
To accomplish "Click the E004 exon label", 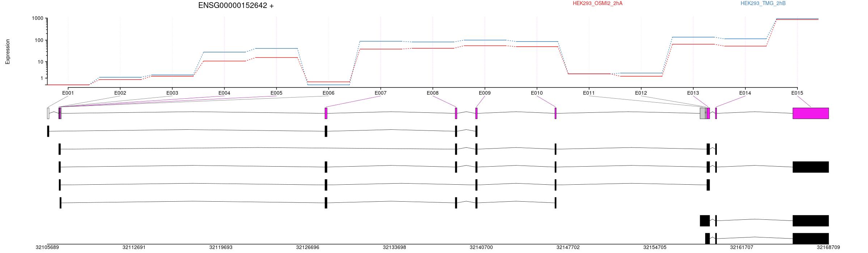I will pos(224,93).
